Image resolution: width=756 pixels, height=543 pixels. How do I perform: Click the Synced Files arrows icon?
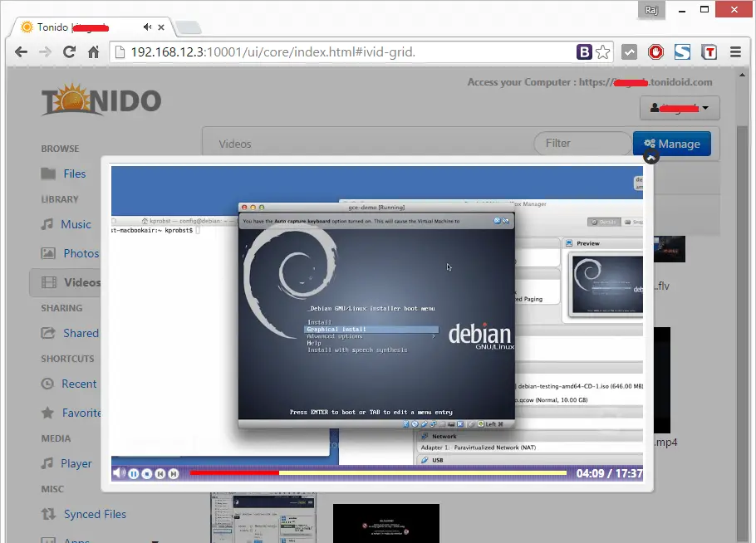tap(48, 514)
